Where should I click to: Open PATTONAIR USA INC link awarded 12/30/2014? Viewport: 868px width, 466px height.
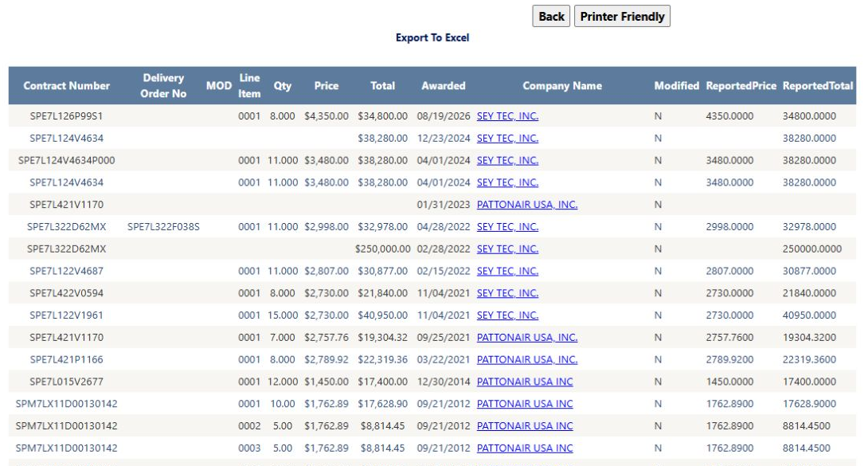pos(525,382)
